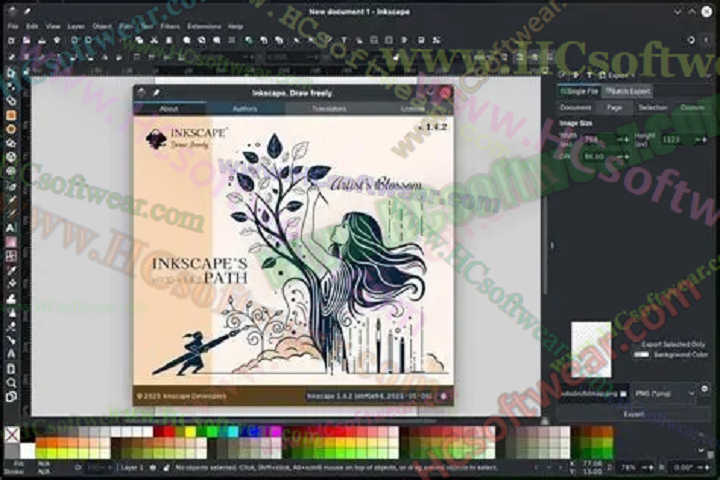The height and width of the screenshot is (480, 720).
Task: Select the Eraser tool
Action: click(x=11, y=327)
